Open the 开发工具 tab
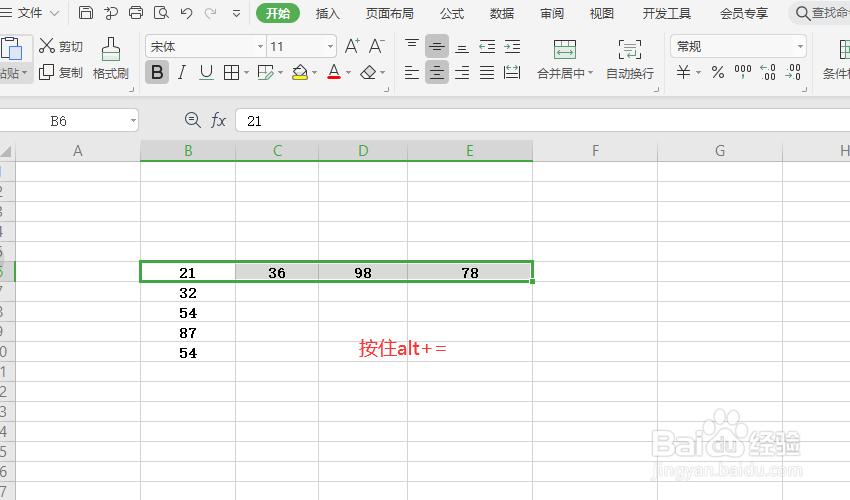This screenshot has height=500, width=850. coord(666,14)
